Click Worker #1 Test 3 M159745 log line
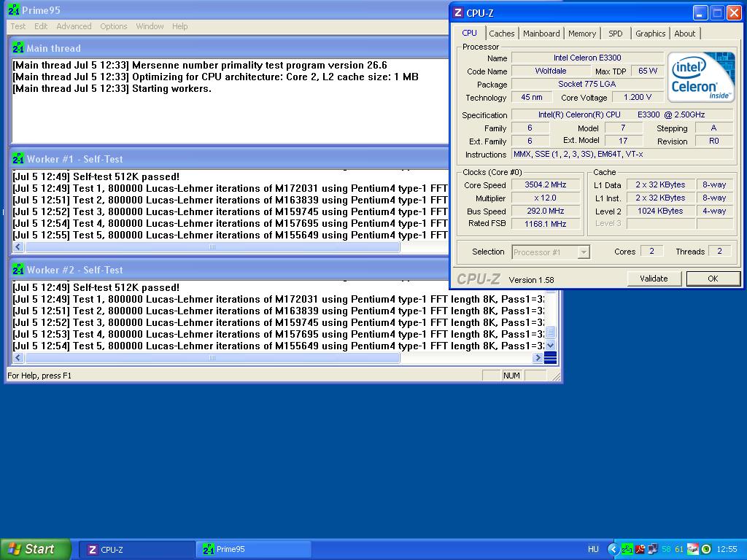The image size is (747, 560). coord(230,212)
